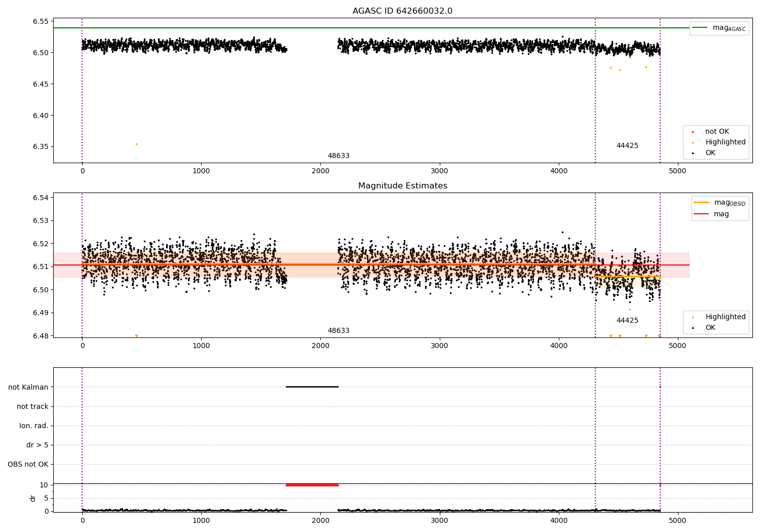Click the 'Magnitude Estimates' plot title
Viewport: 760px width, 532px height.
(x=402, y=186)
